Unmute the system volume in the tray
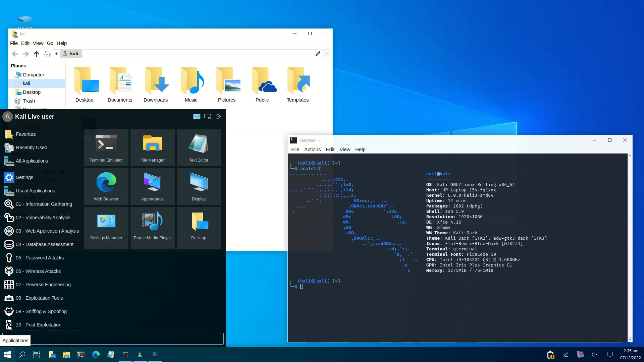This screenshot has height=362, width=644. pyautogui.click(x=594, y=354)
